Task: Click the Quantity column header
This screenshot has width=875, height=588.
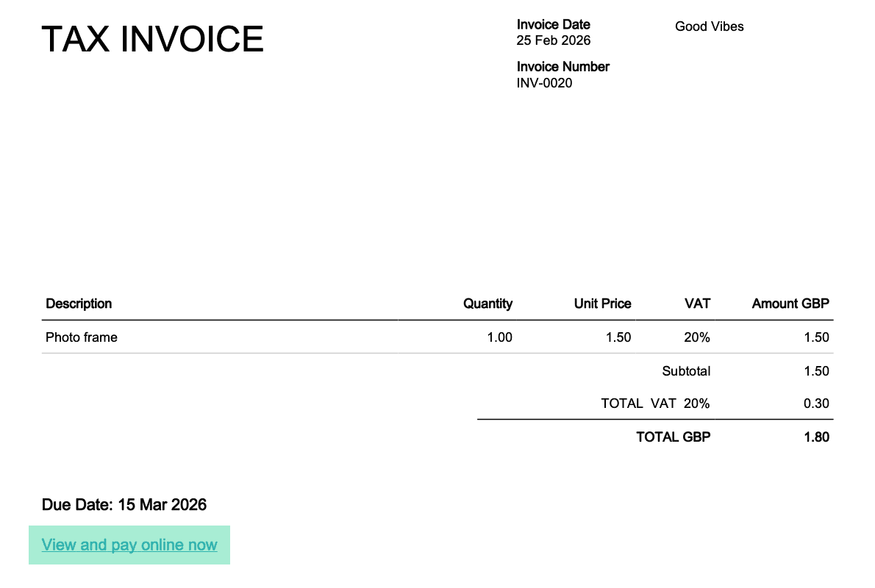Action: tap(488, 304)
